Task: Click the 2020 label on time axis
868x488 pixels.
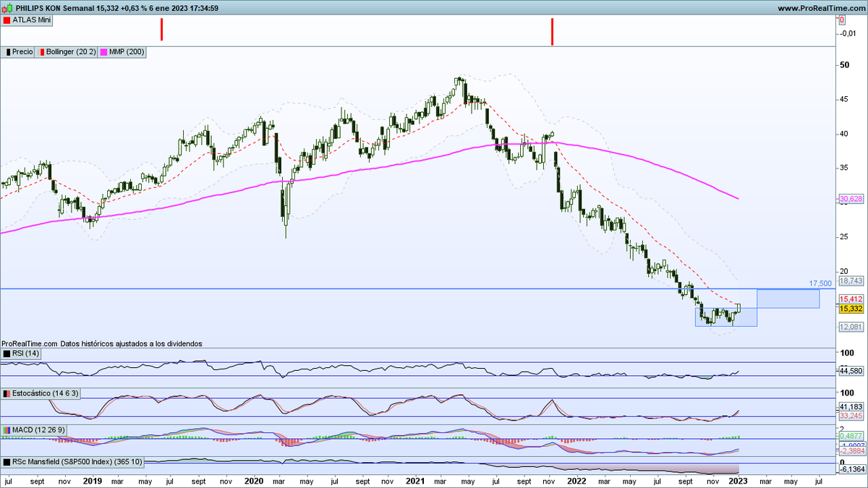Action: point(254,480)
